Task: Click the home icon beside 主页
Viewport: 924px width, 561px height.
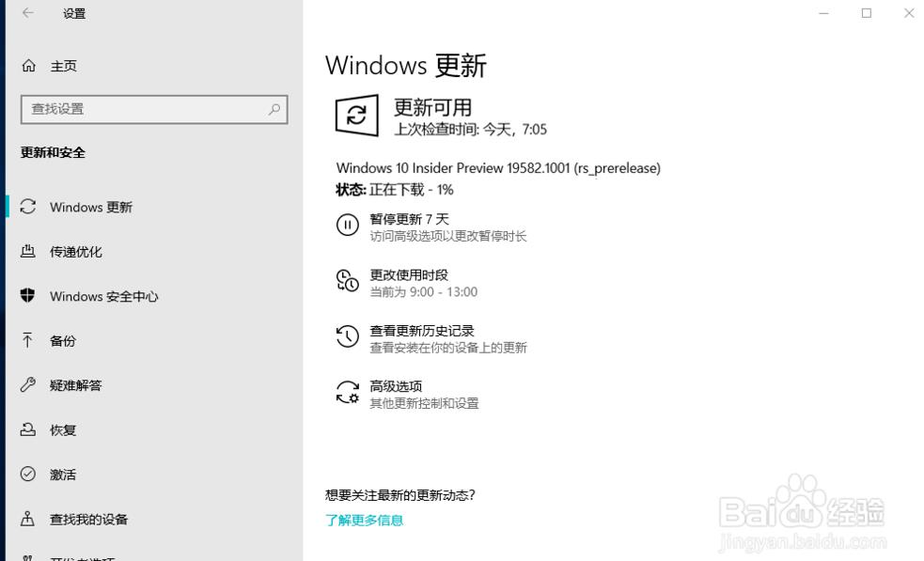Action: click(x=28, y=66)
